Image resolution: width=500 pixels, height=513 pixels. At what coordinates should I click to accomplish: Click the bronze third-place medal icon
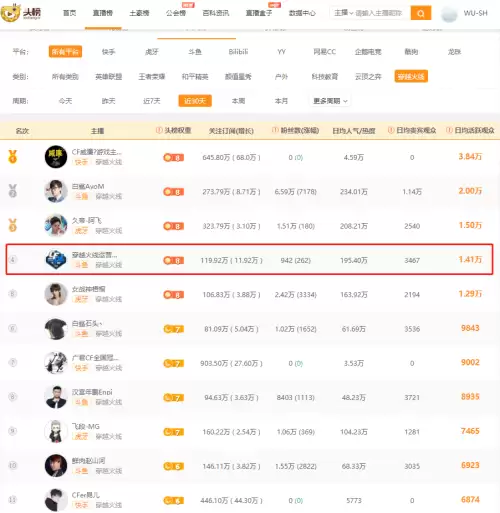[x=13, y=225]
